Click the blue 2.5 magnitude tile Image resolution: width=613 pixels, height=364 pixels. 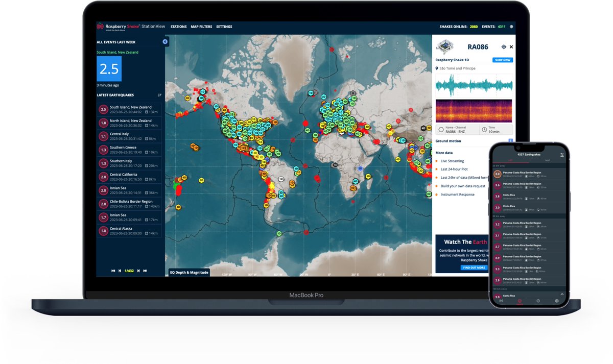tap(109, 69)
